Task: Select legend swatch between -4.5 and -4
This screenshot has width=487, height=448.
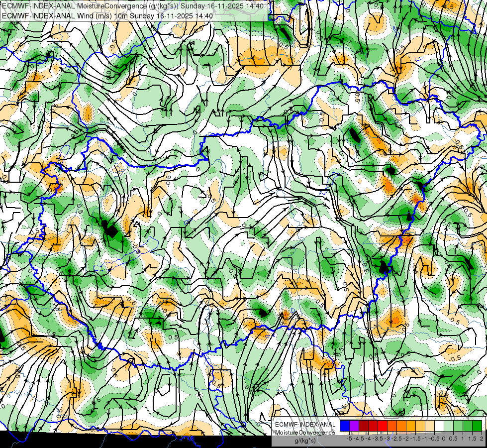Action: tap(364, 426)
